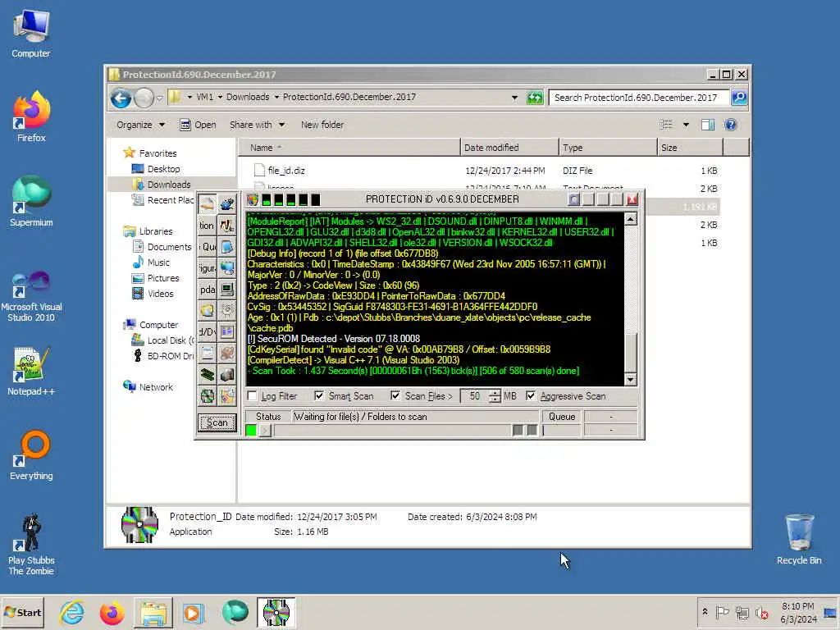The height and width of the screenshot is (630, 840).
Task: Click the arrow before VM1 in breadcrumb
Action: coord(189,98)
